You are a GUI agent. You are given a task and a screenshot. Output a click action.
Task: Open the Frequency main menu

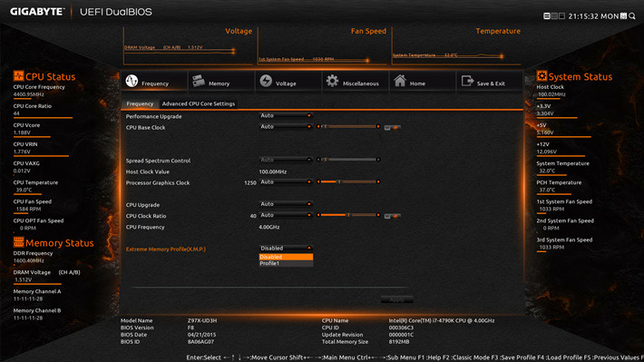pyautogui.click(x=154, y=81)
